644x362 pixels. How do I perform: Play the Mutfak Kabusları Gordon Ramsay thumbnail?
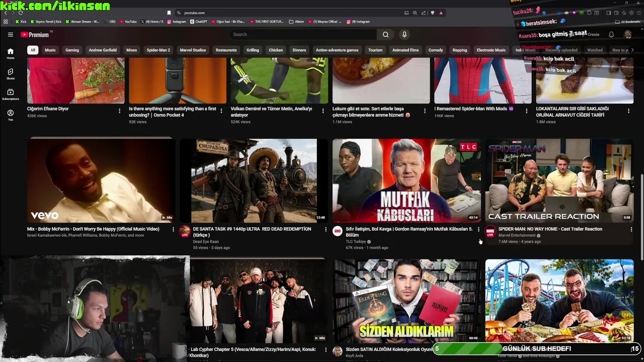point(407,180)
